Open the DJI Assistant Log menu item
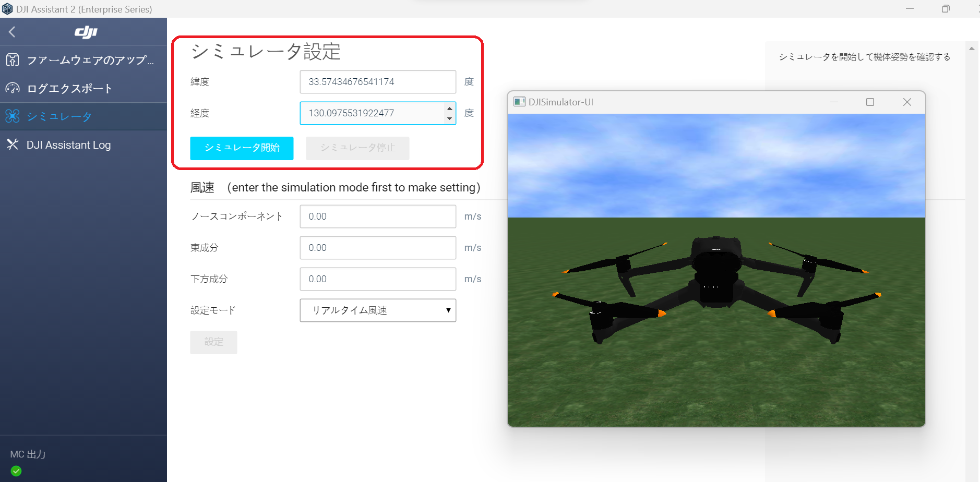This screenshot has height=482, width=980. pos(68,145)
